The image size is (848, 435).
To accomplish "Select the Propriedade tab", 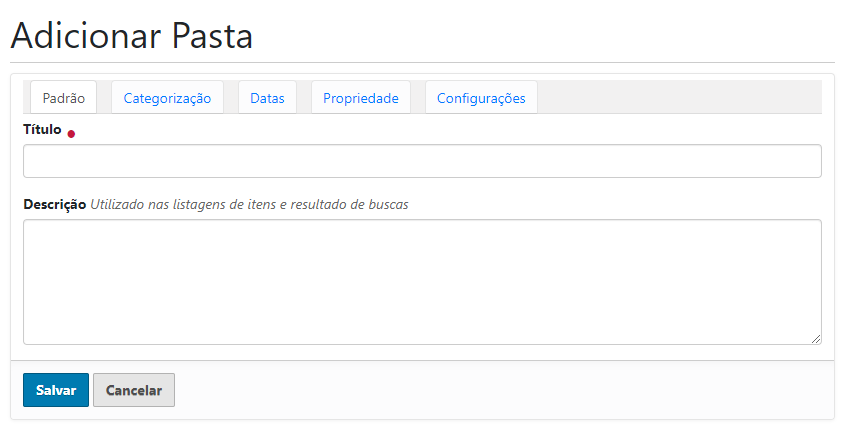I will [360, 98].
